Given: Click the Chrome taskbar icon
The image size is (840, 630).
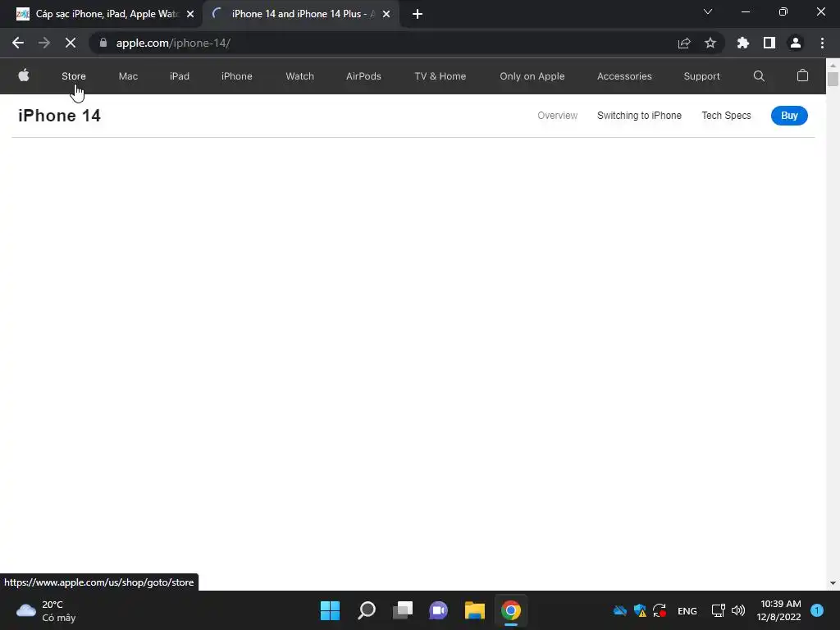Looking at the screenshot, I should 510,610.
